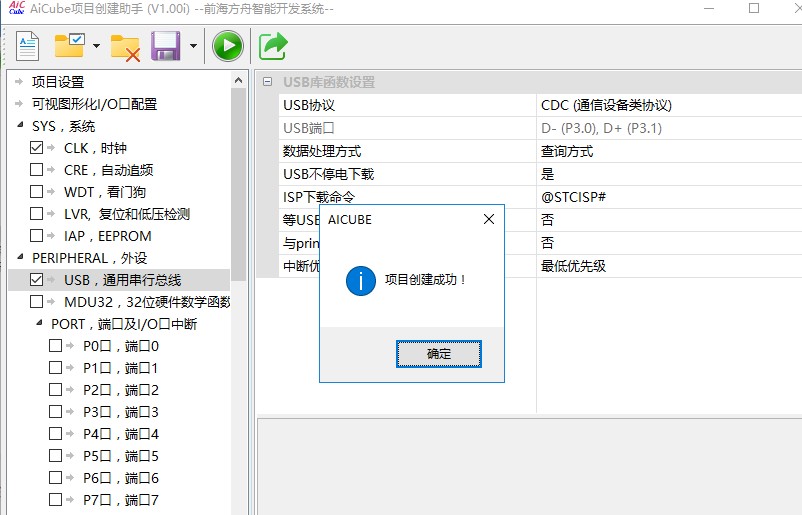Viewport: 802px width, 515px height.
Task: Click the arrow icon beside CRE，自动追频
Action: coord(51,169)
